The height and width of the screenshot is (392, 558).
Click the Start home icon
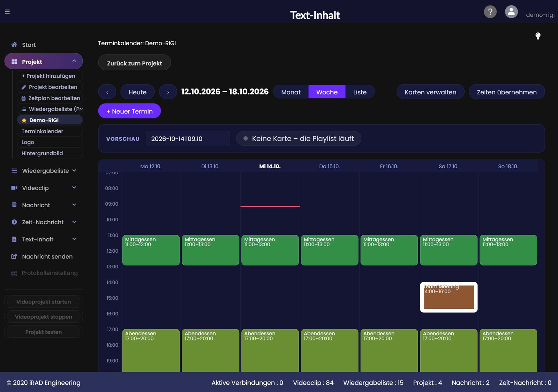(x=14, y=45)
